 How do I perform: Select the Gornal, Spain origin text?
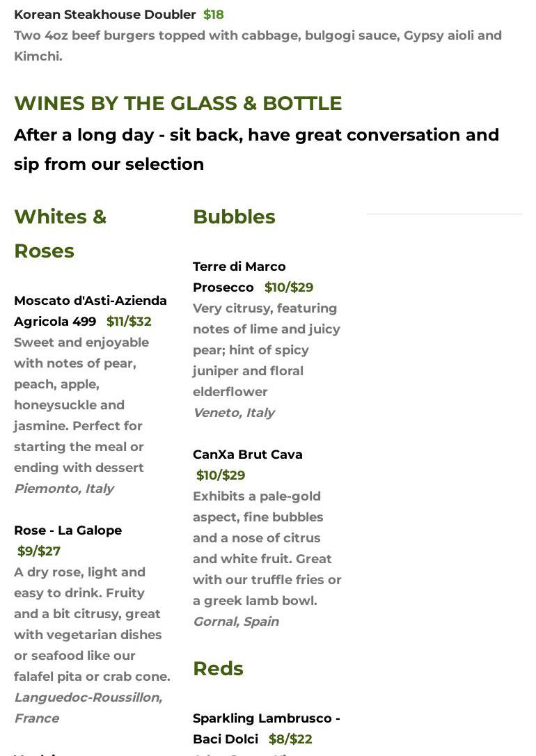pos(235,622)
